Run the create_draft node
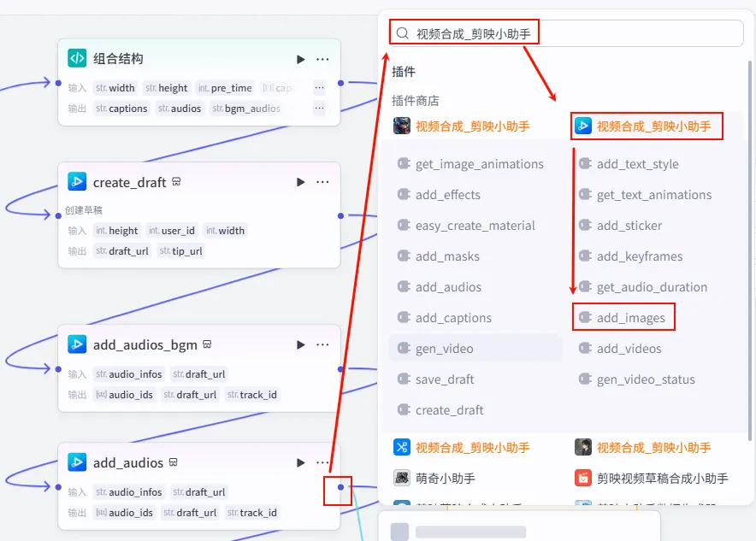Viewport: 756px width, 541px height. click(301, 182)
